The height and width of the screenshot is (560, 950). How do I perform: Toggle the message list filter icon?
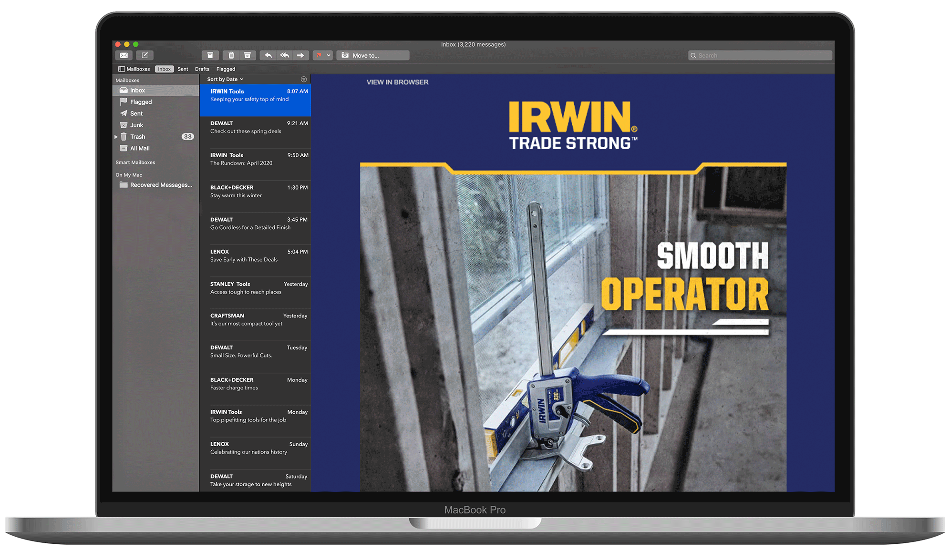304,79
